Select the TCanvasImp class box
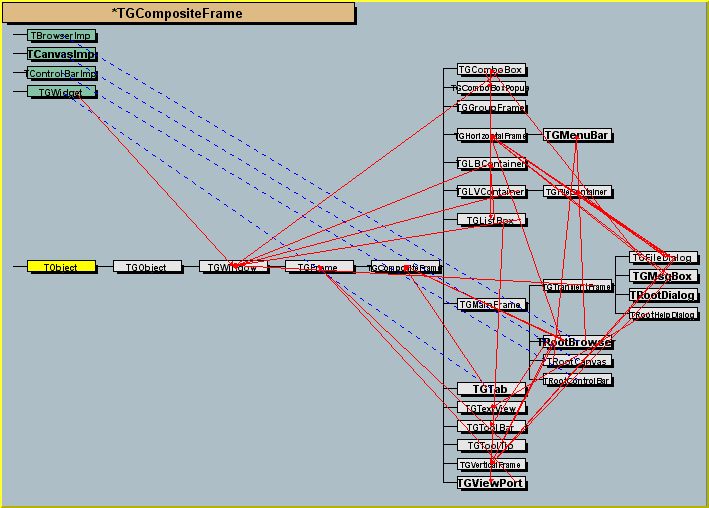The height and width of the screenshot is (508, 709). point(61,54)
